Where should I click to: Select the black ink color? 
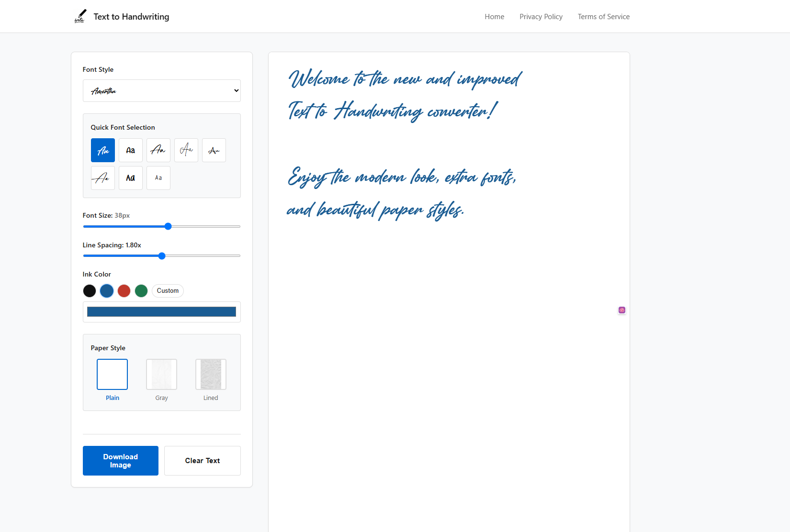[90, 291]
